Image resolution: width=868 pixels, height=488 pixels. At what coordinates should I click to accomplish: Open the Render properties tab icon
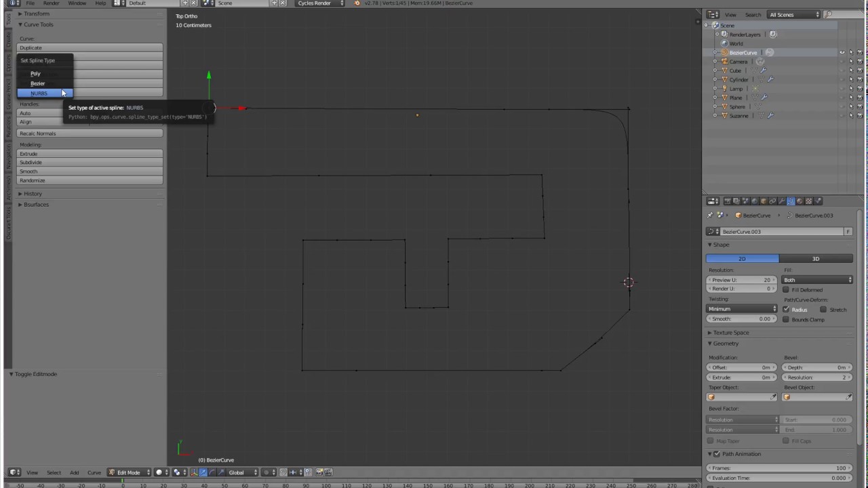[x=728, y=201]
